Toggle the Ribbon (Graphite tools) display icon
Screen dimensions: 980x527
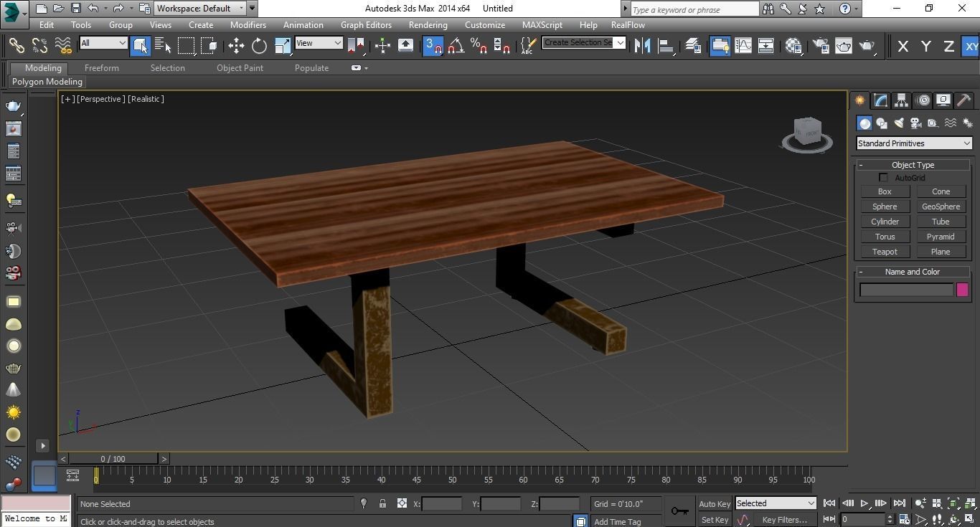(x=720, y=45)
